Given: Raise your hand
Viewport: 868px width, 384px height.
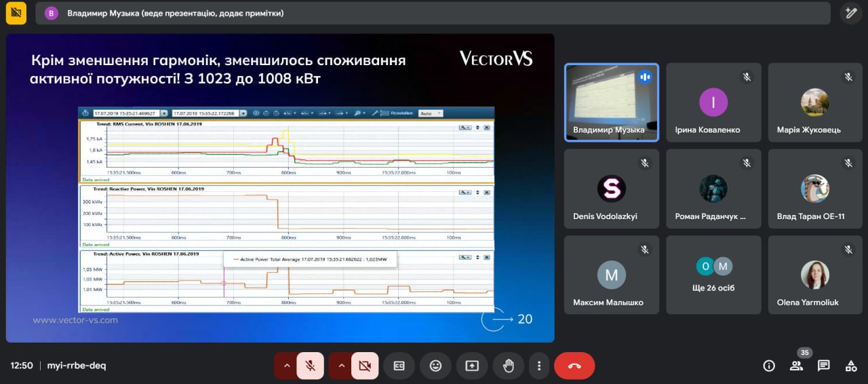Looking at the screenshot, I should pos(508,366).
